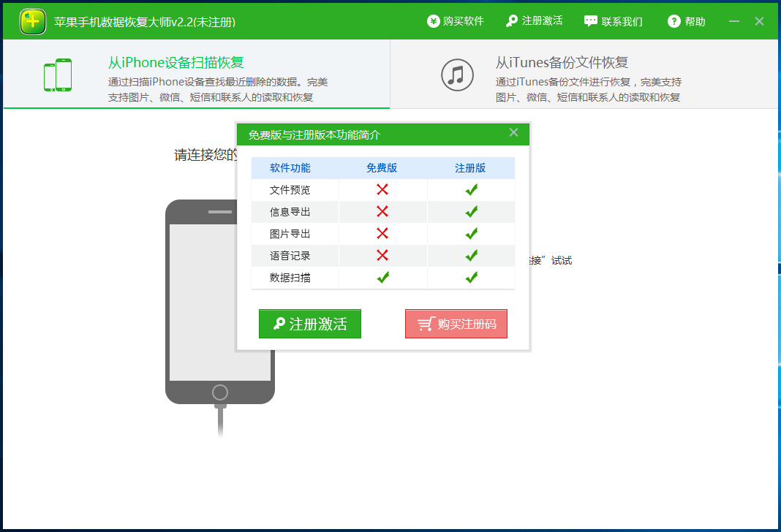Click the 免费版 column header
The width and height of the screenshot is (781, 532).
point(382,168)
